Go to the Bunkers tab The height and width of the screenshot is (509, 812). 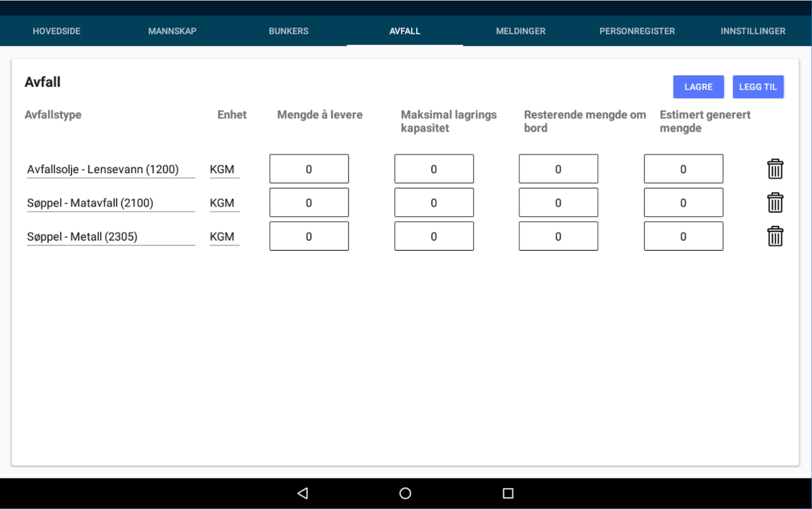coord(288,31)
